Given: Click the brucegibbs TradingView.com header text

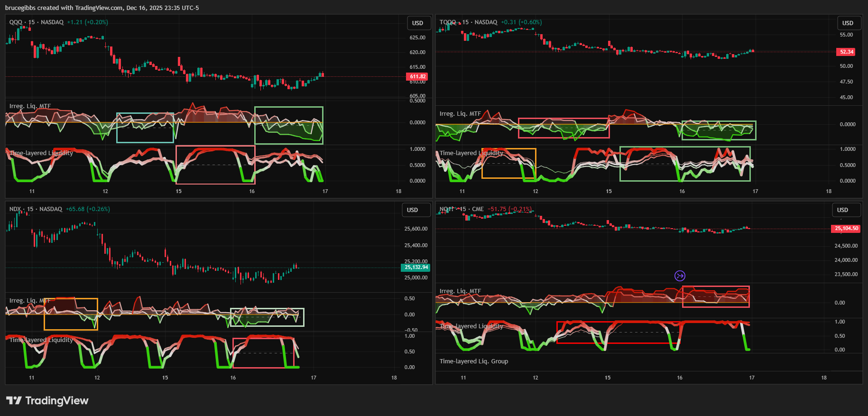Looking at the screenshot, I should coord(102,8).
